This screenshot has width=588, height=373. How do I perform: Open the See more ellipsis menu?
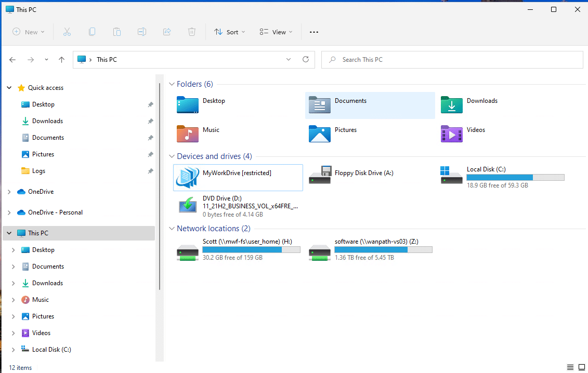[313, 32]
